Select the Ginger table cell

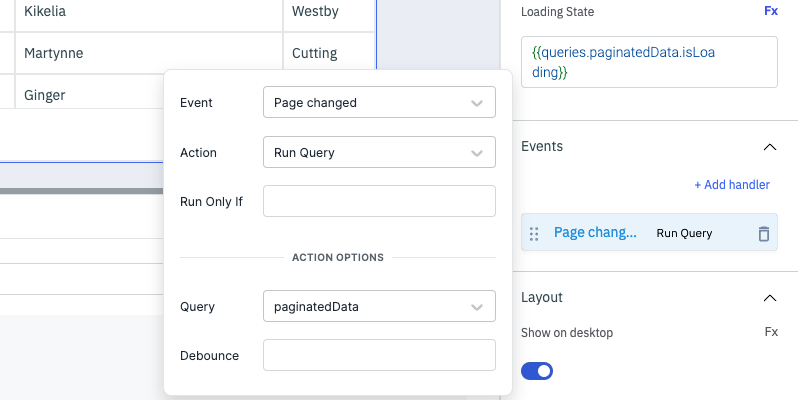pos(90,95)
